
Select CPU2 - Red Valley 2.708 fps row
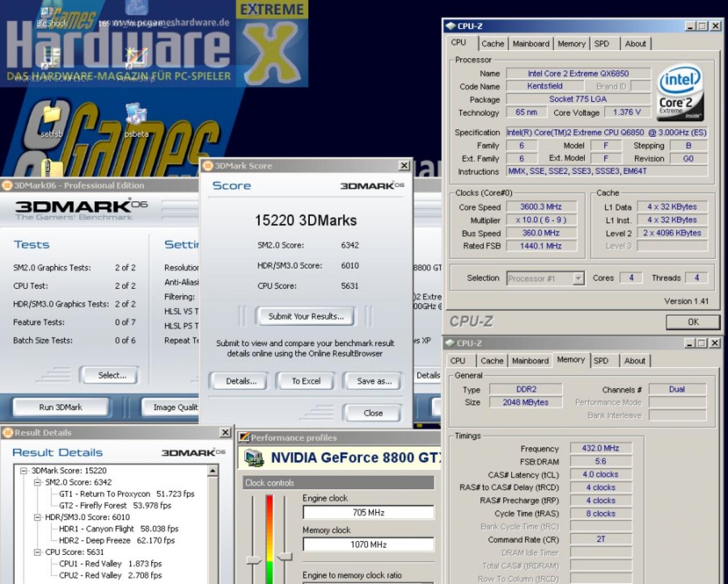coord(111,575)
